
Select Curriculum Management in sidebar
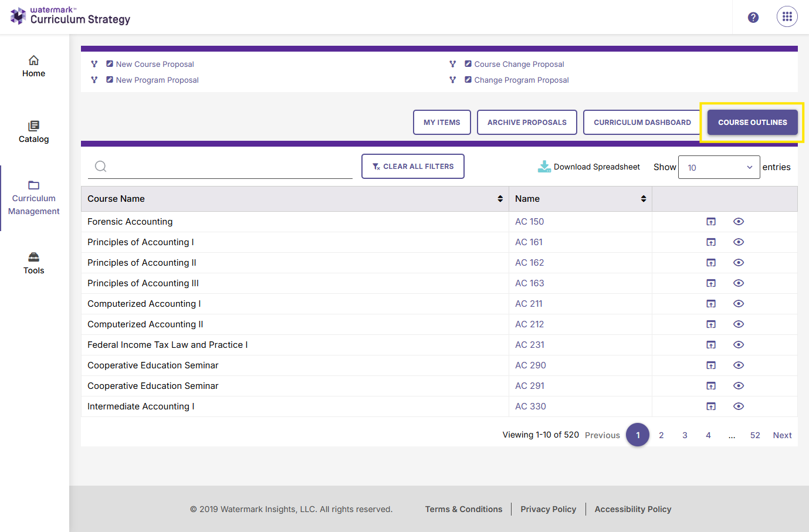tap(33, 198)
